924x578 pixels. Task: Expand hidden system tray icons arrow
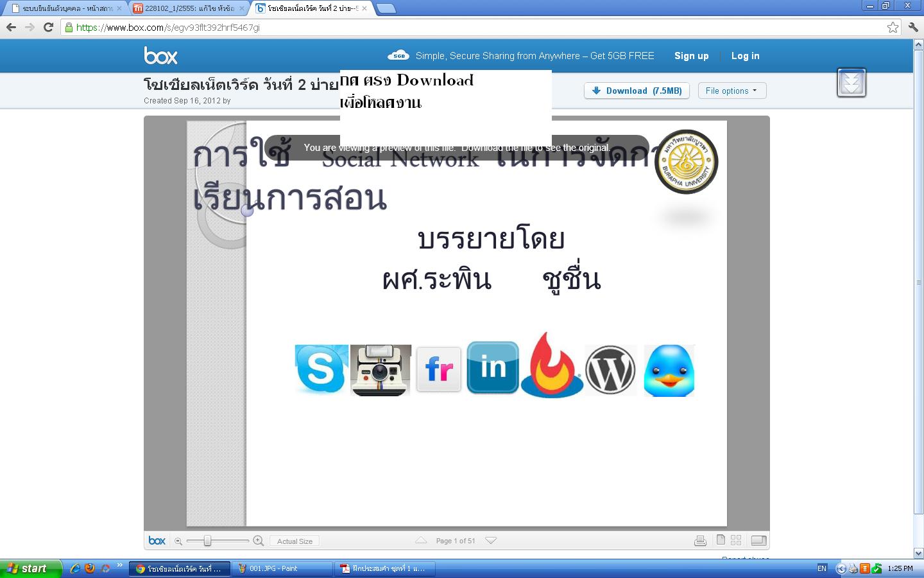841,568
